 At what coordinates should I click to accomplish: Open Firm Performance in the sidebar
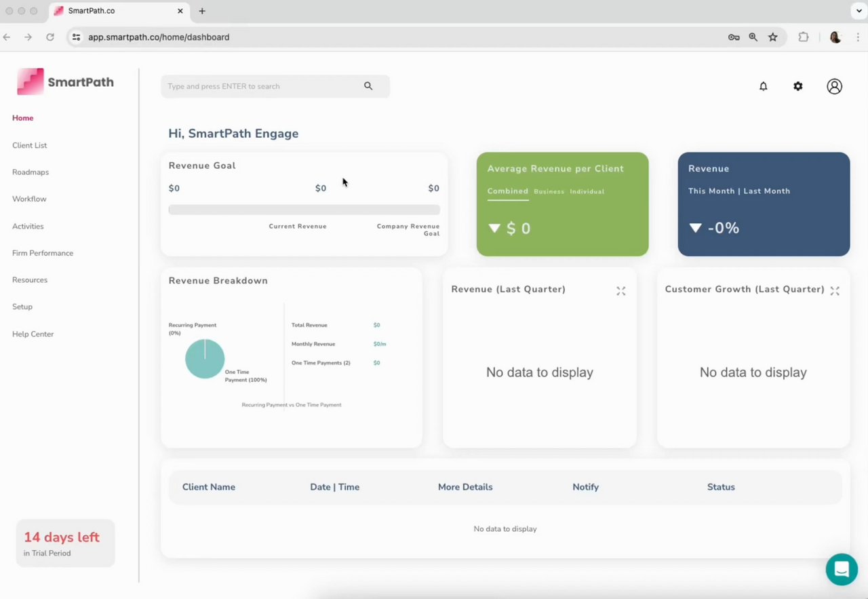click(x=43, y=253)
